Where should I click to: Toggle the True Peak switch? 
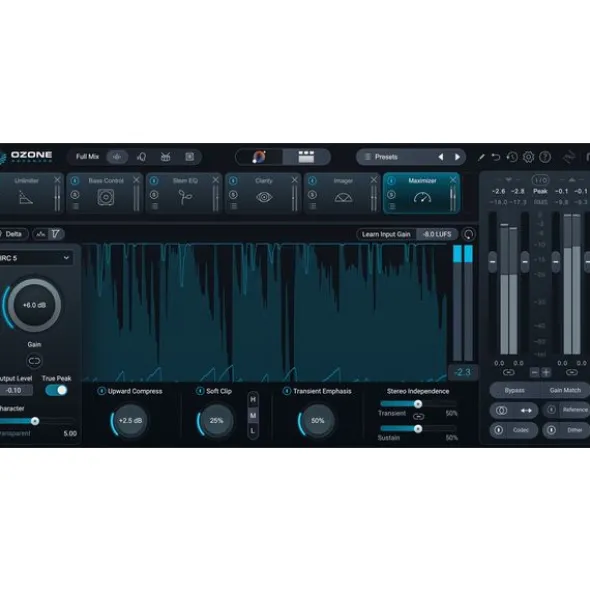point(56,390)
